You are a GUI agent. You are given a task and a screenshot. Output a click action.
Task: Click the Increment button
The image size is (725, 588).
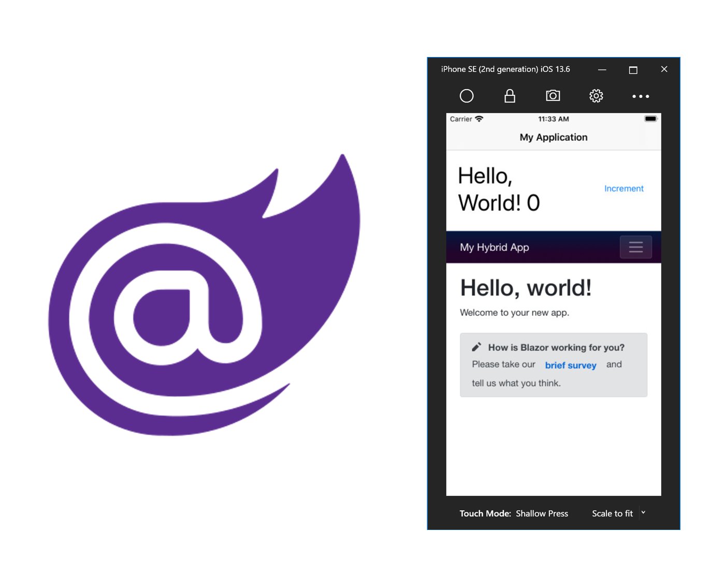[624, 188]
